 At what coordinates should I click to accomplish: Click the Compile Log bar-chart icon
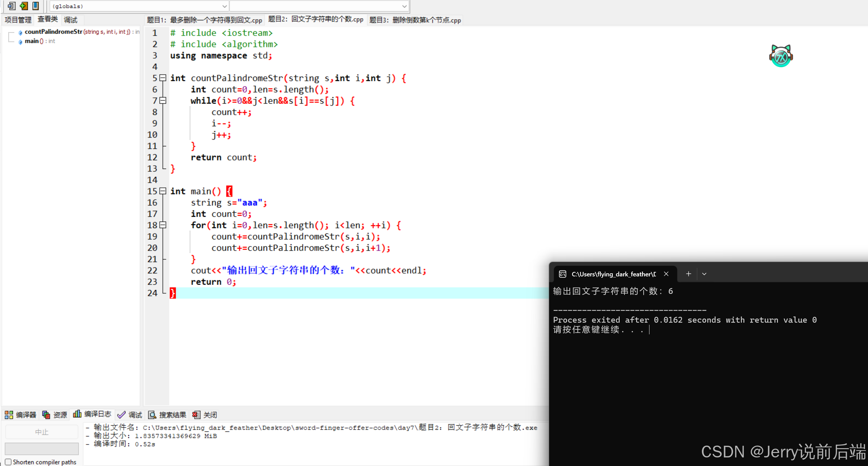77,414
